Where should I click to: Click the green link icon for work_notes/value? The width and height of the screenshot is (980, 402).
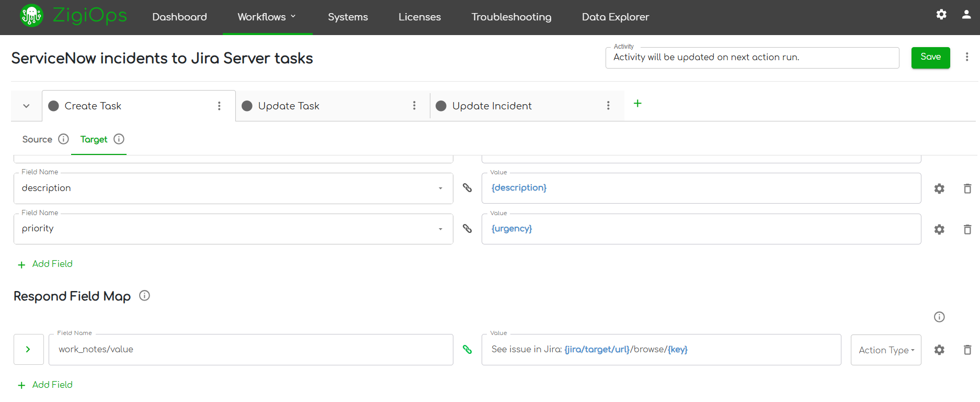click(x=467, y=350)
